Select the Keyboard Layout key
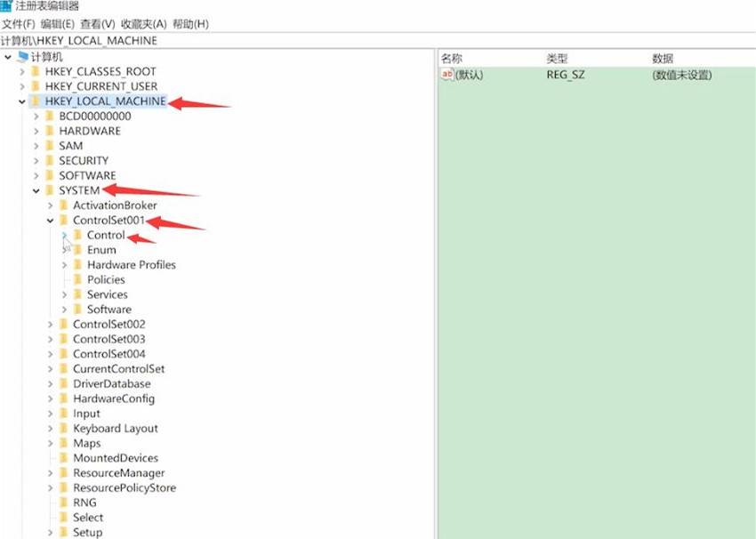Screen dimensions: 756x539 (116, 429)
